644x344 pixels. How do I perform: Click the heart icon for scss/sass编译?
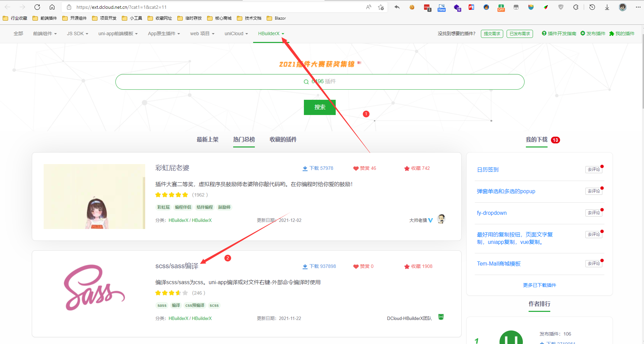pyautogui.click(x=356, y=267)
